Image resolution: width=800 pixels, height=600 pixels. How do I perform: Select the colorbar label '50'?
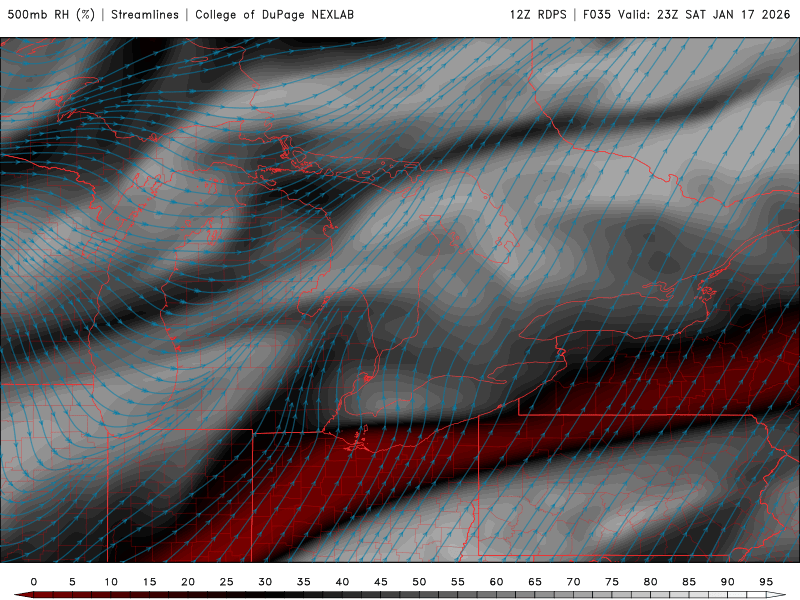(419, 582)
